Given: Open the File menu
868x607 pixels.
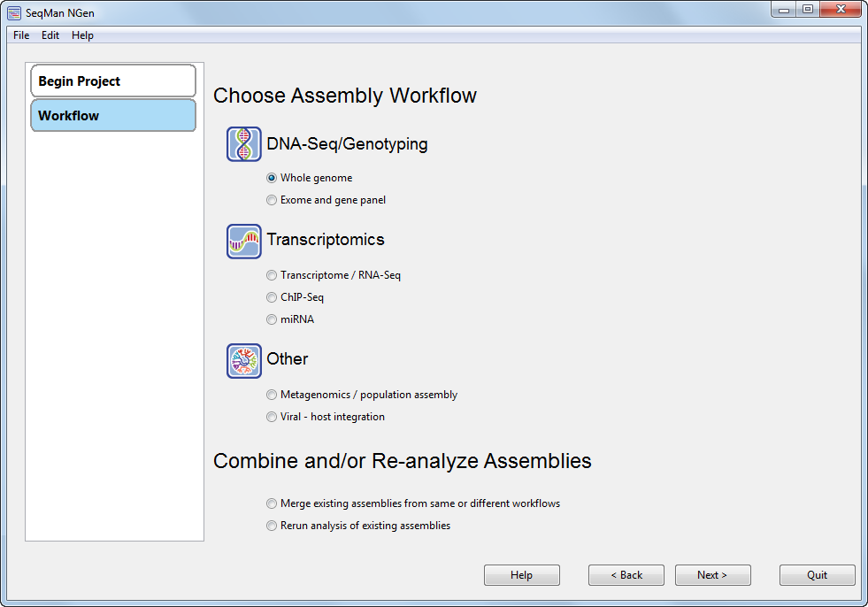Looking at the screenshot, I should click(x=21, y=35).
